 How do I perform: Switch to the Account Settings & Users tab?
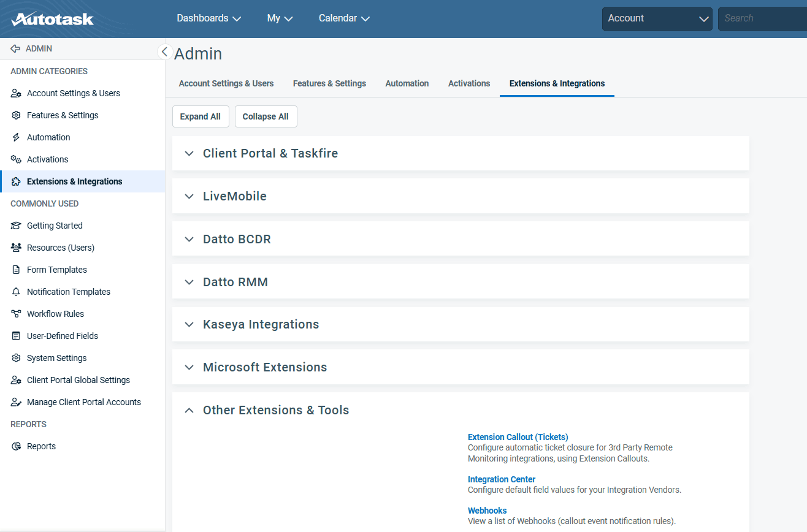click(226, 83)
